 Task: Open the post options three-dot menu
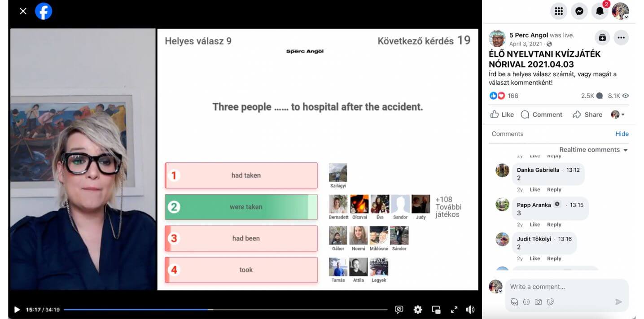click(x=621, y=38)
